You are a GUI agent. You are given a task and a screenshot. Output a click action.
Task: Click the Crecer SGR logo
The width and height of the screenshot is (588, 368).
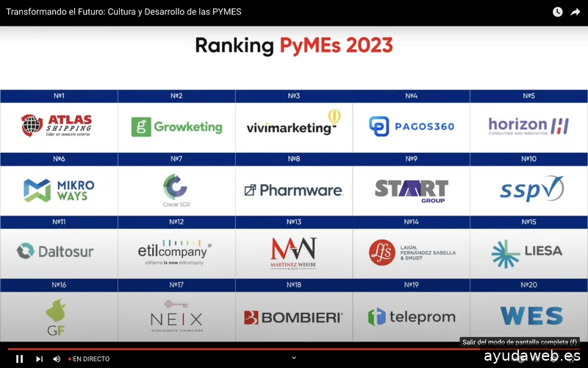click(176, 191)
